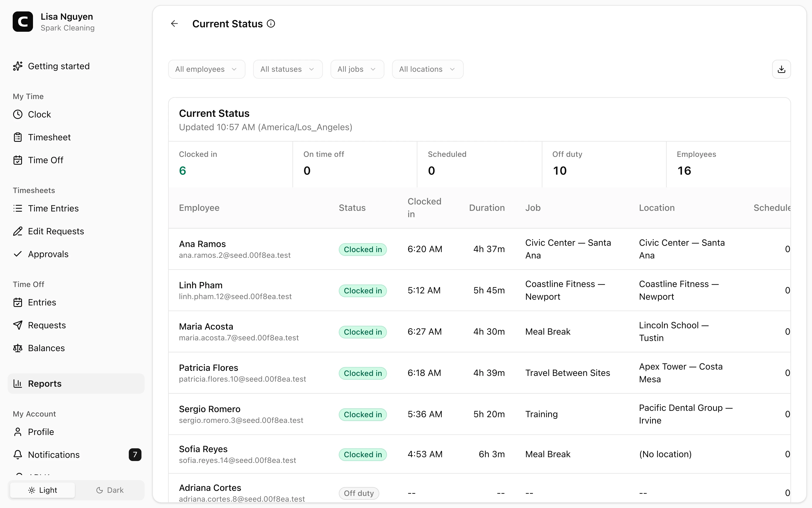
Task: Open the All statuses filter dropdown
Action: (x=288, y=69)
